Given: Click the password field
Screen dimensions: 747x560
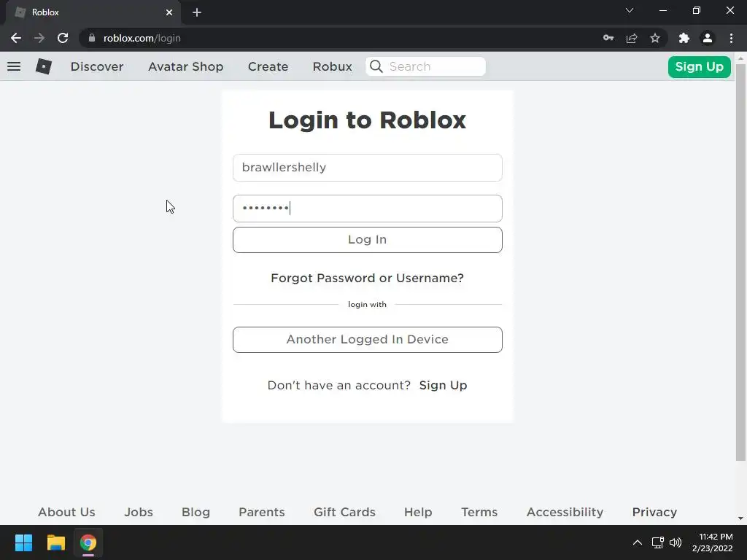Looking at the screenshot, I should pyautogui.click(x=368, y=208).
